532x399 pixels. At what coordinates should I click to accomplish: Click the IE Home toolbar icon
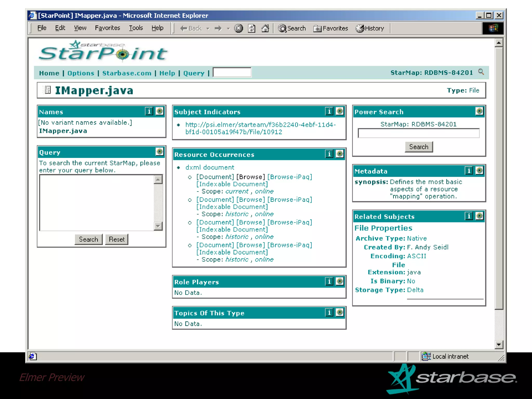tap(265, 28)
